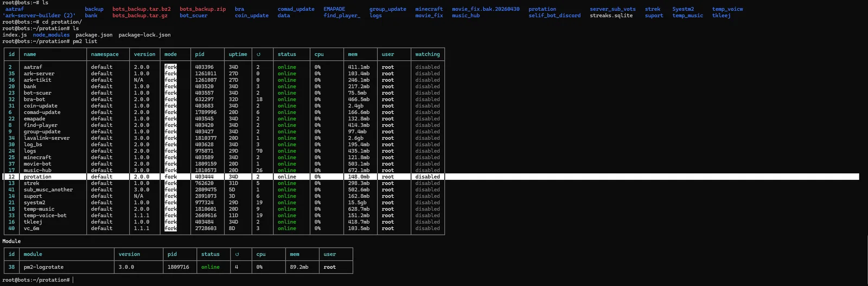Click the highlighted 'protation' process name
This screenshot has width=868, height=286.
(37, 177)
